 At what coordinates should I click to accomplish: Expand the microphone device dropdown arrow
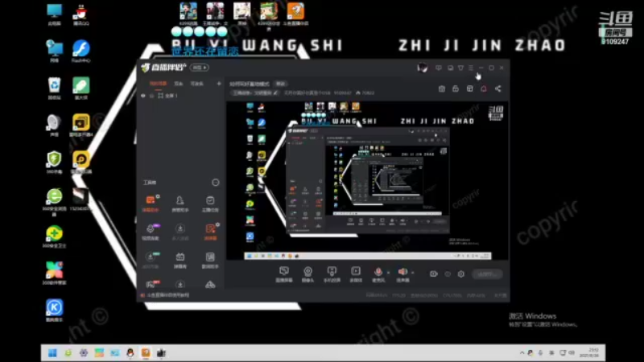pyautogui.click(x=389, y=273)
